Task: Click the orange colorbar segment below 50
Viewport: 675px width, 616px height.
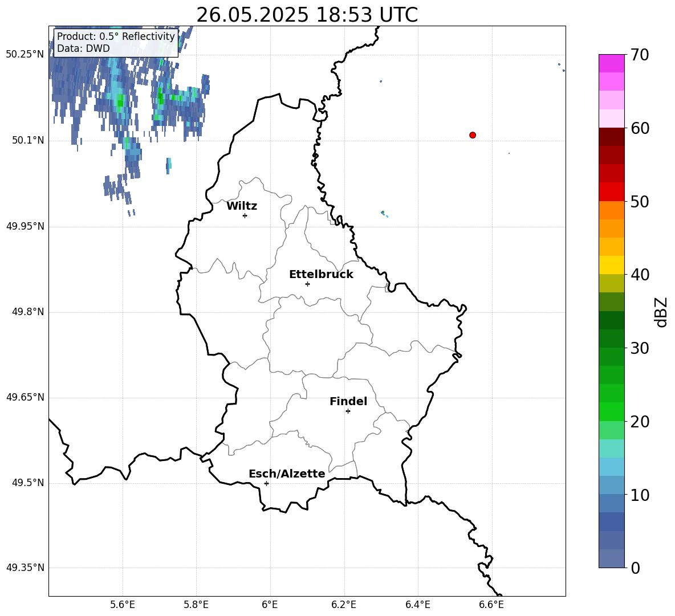Action: tap(612, 210)
